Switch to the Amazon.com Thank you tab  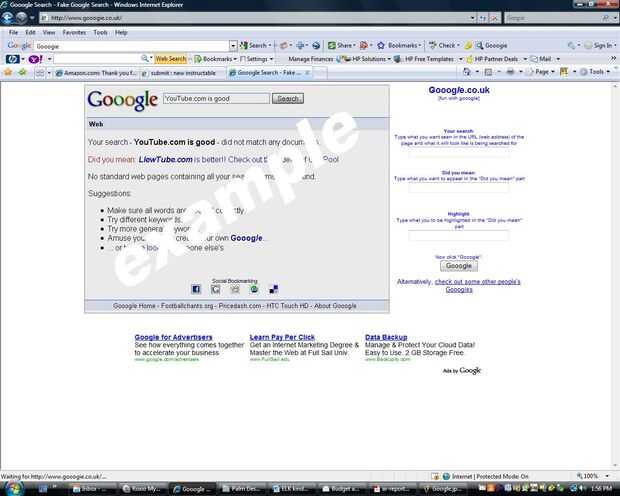[x=96, y=73]
